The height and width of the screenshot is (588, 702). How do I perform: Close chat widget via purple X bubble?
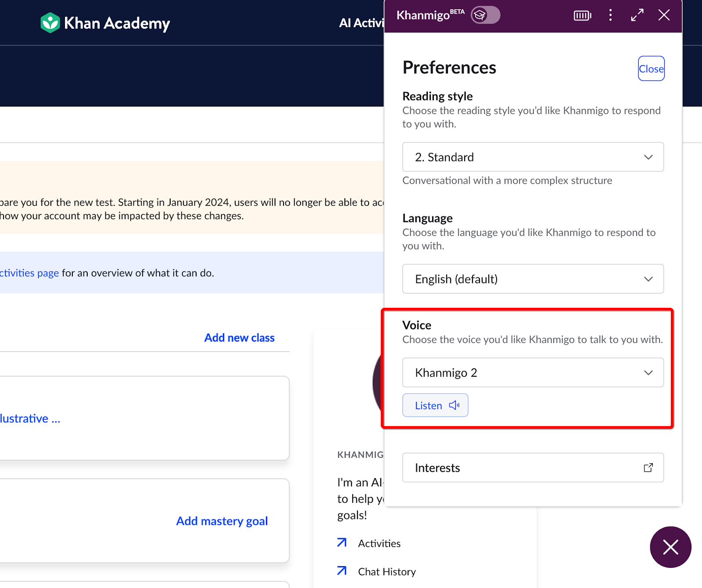pos(670,547)
